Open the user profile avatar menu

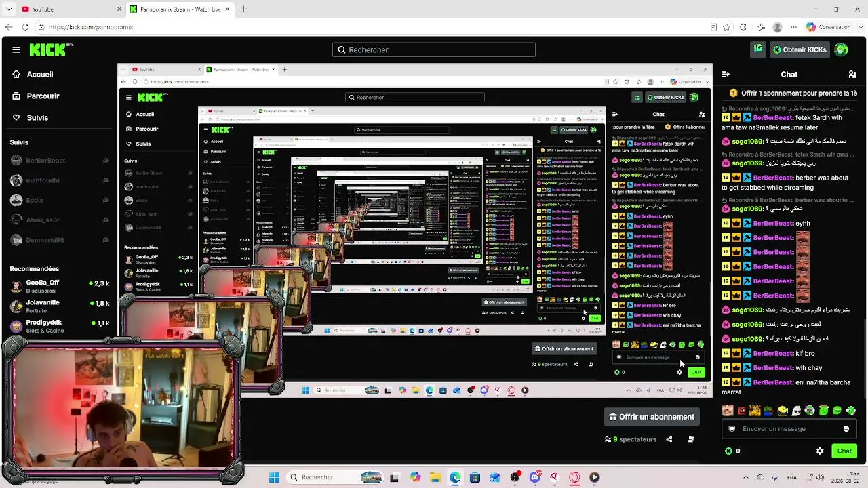(x=842, y=49)
